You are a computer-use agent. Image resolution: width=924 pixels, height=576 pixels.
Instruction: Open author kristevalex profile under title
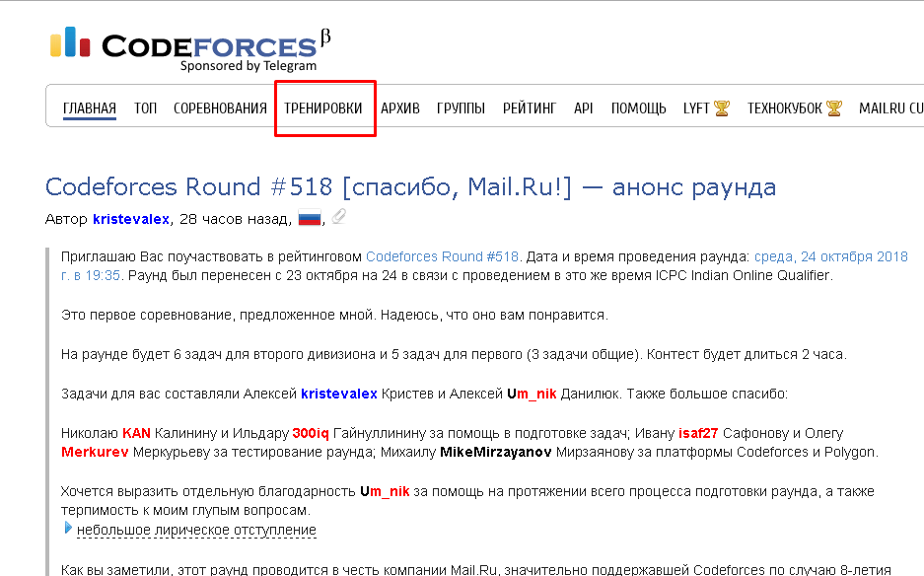coord(131,219)
